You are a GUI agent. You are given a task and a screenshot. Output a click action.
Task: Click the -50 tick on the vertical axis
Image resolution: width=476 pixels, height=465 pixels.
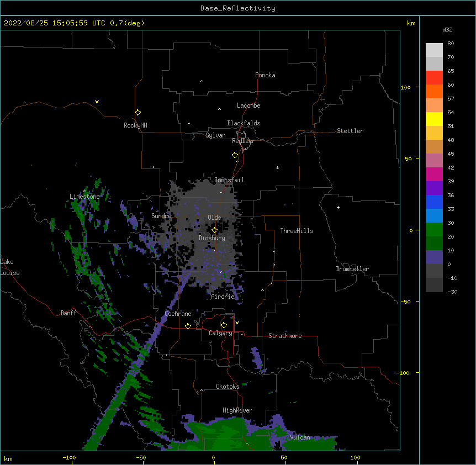point(405,302)
